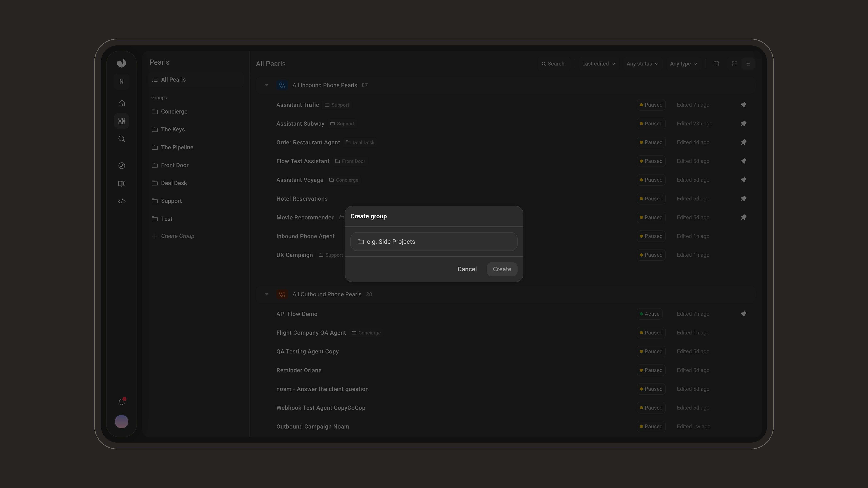The image size is (868, 488).
Task: Go to Home via sidebar icon
Action: point(122,103)
